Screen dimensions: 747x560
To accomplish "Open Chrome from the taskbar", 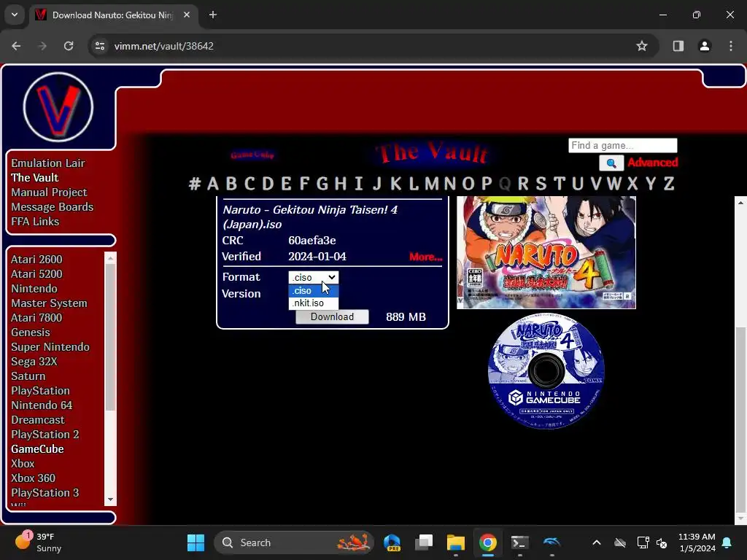I will 487,542.
